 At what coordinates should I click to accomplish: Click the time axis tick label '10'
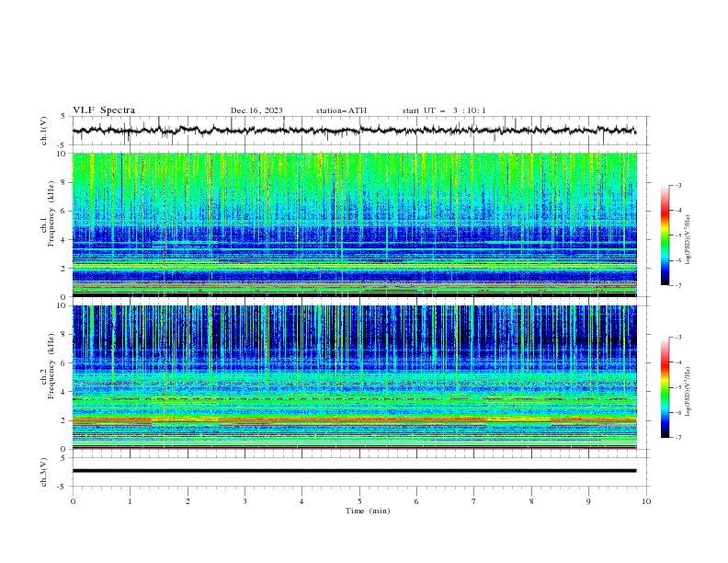click(x=646, y=501)
